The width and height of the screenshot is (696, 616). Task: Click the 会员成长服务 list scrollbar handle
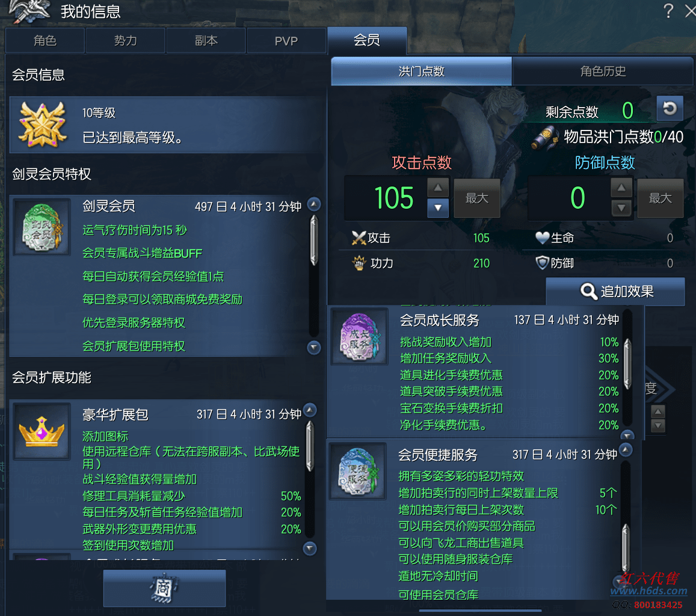pyautogui.click(x=627, y=363)
